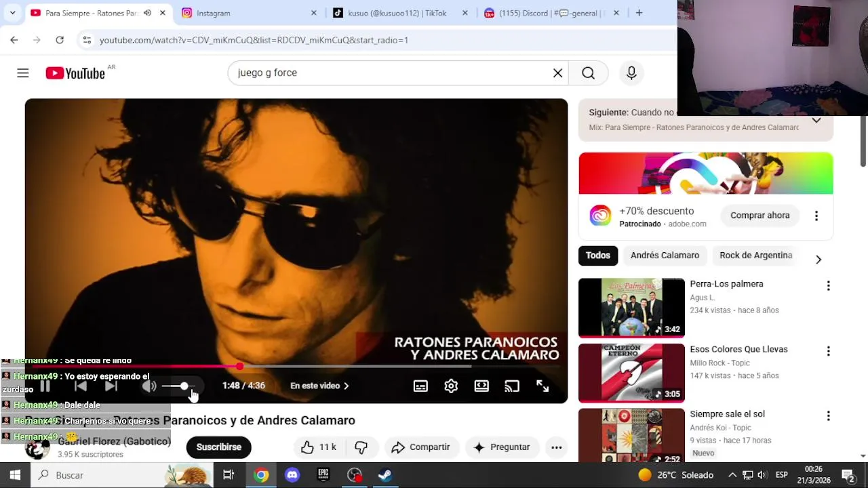Open Epic Games Launcher from taskbar

(323, 475)
